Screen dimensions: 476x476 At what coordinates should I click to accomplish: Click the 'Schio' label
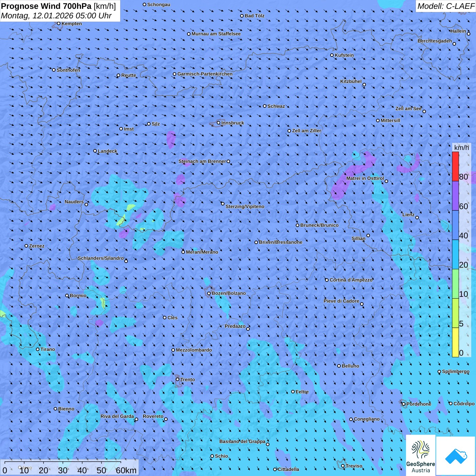point(221,456)
